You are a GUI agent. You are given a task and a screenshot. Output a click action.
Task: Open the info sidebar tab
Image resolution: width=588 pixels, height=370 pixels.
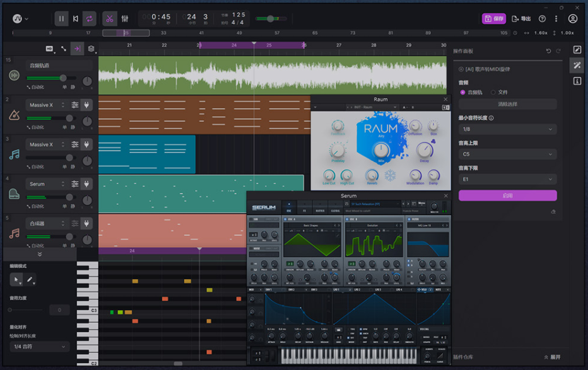click(x=577, y=81)
